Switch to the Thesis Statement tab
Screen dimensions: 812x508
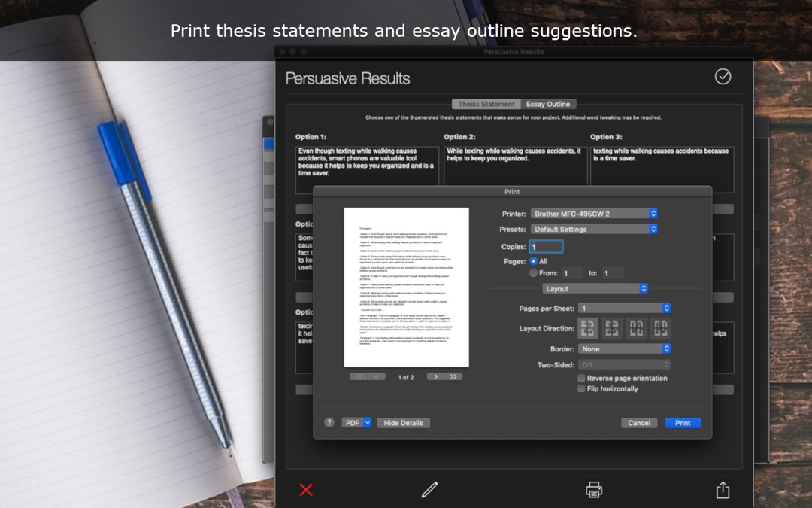[x=486, y=104]
